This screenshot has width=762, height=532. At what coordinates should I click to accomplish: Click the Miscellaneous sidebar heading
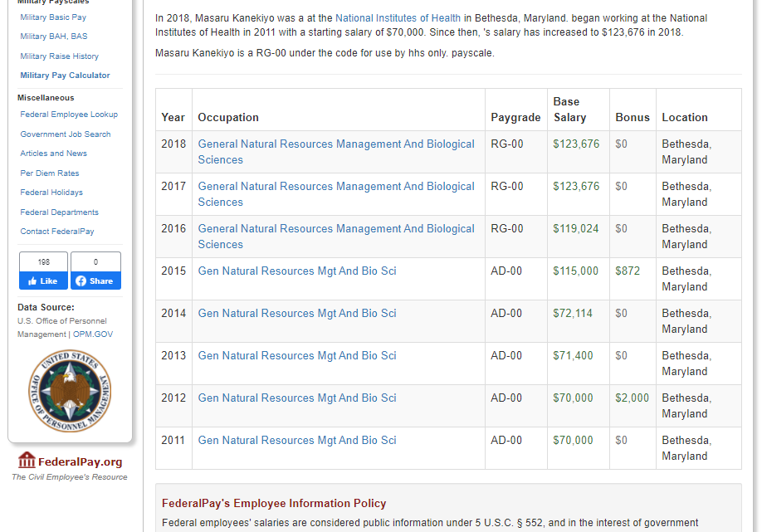pyautogui.click(x=46, y=98)
